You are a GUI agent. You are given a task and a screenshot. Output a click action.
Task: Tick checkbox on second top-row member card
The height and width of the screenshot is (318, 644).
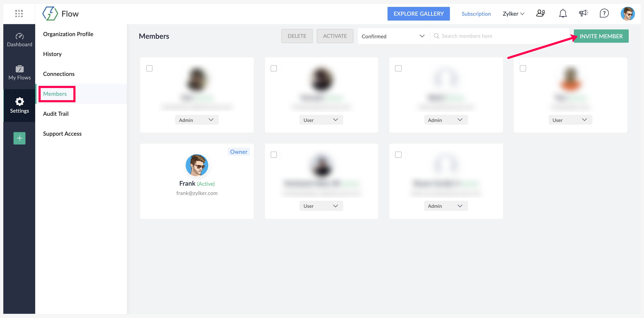[x=274, y=68]
